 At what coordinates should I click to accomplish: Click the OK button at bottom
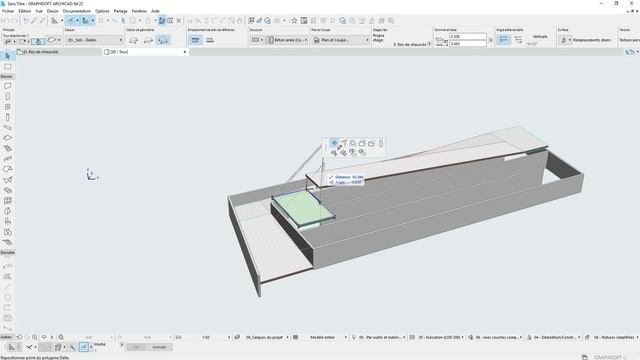click(x=136, y=347)
